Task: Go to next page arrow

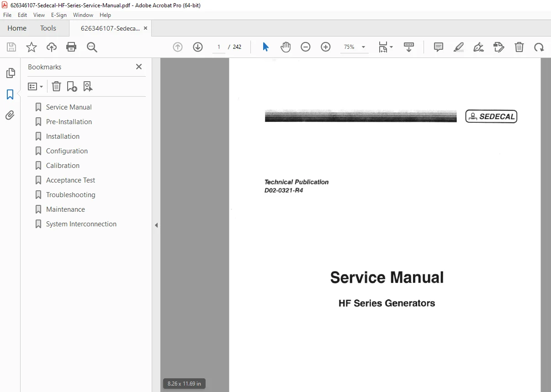Action: (x=198, y=47)
